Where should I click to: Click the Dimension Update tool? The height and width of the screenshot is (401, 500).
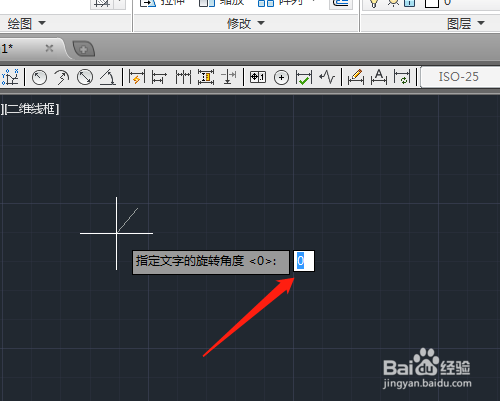pyautogui.click(x=402, y=77)
